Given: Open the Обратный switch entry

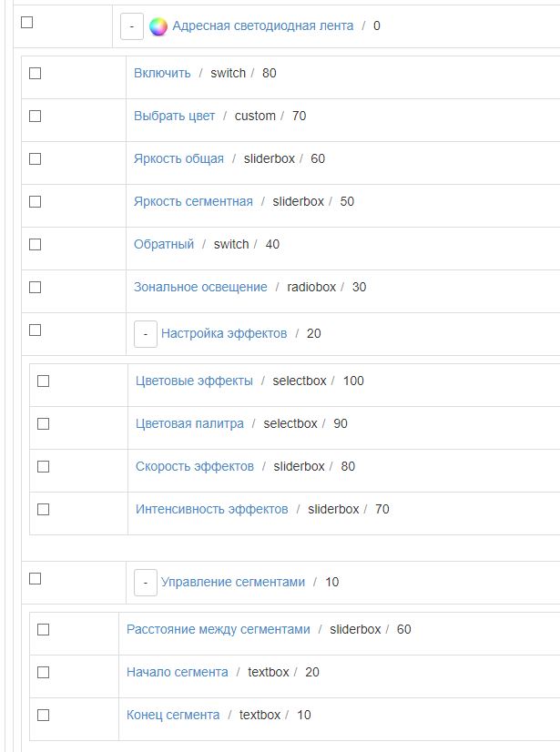Looking at the screenshot, I should (164, 244).
